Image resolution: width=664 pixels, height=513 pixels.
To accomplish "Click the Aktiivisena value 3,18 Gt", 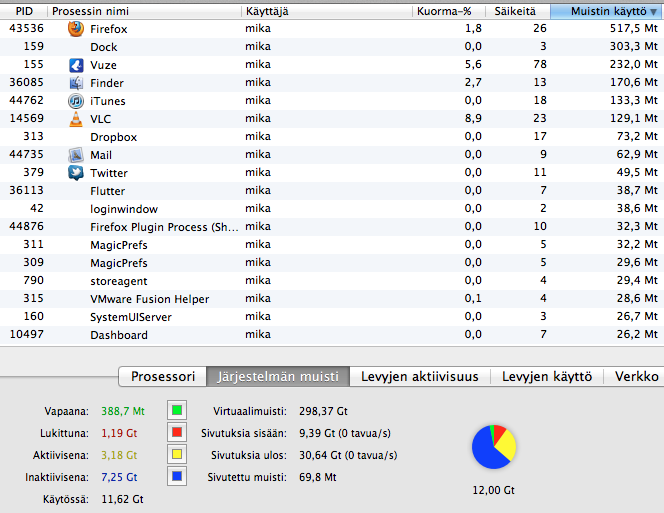I will coord(119,455).
